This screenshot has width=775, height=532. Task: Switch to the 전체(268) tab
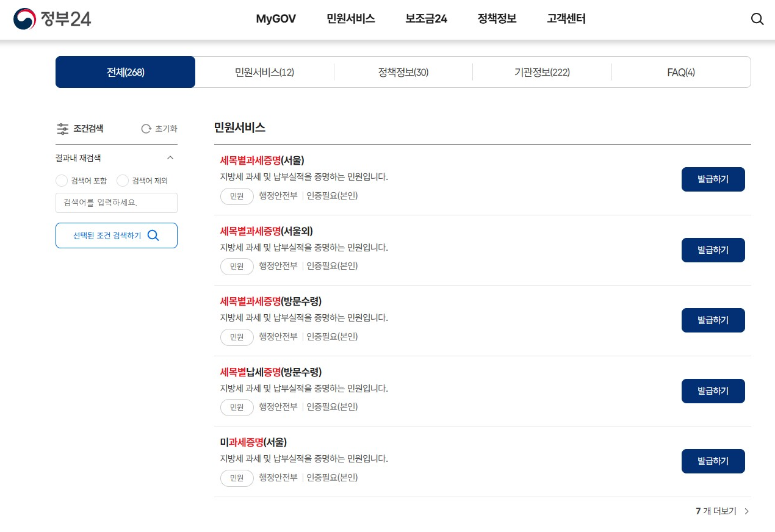click(x=126, y=72)
